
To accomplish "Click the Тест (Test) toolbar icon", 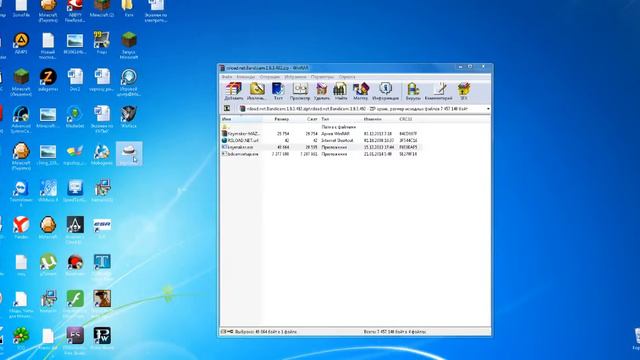I will pyautogui.click(x=278, y=91).
